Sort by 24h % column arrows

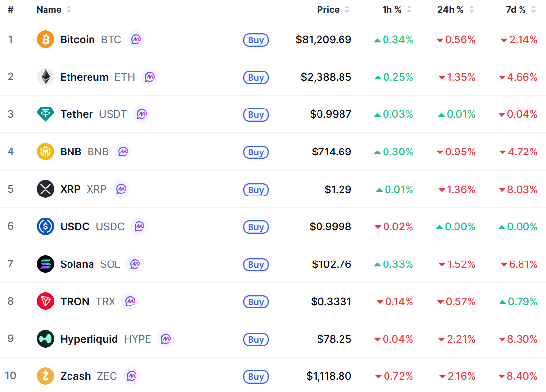pos(471,10)
